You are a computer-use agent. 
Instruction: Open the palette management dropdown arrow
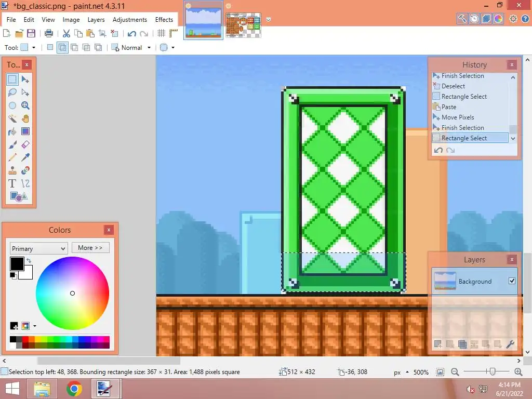pos(35,326)
